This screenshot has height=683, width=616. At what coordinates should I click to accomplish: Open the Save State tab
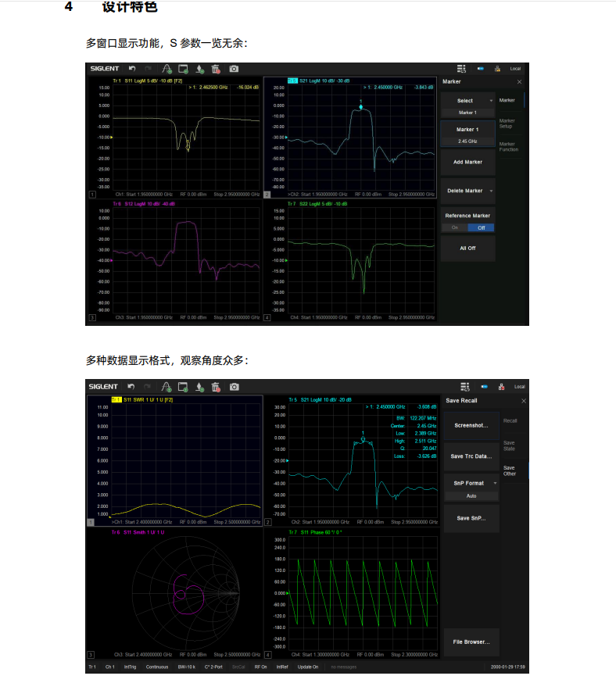[x=510, y=445]
